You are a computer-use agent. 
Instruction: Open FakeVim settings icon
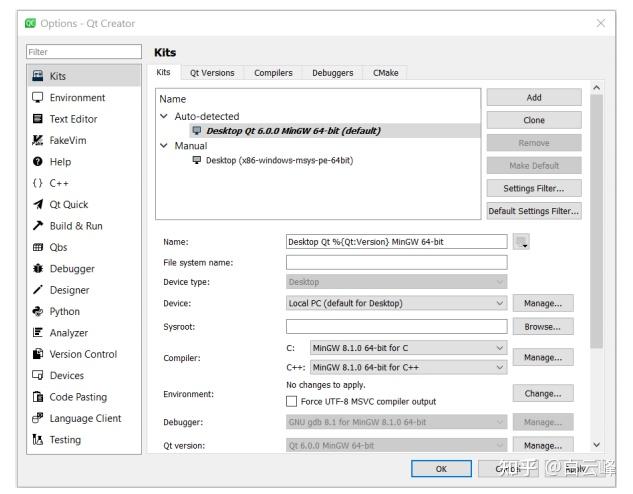click(38, 141)
